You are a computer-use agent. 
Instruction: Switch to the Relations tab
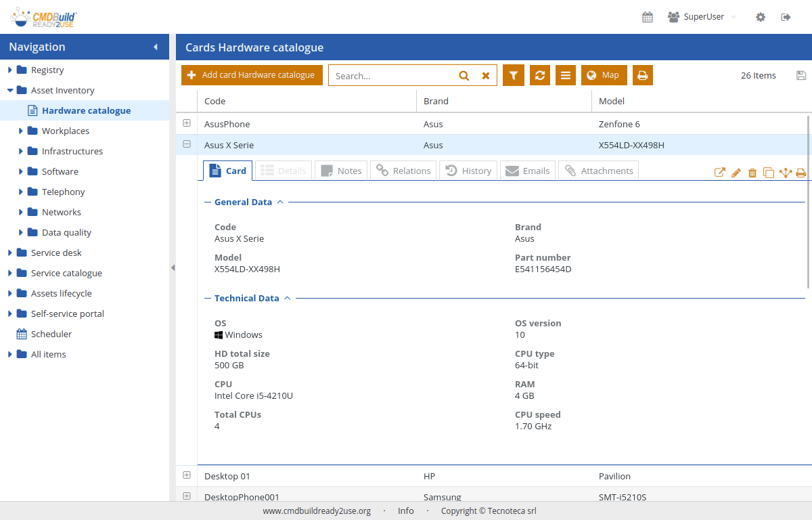[403, 171]
